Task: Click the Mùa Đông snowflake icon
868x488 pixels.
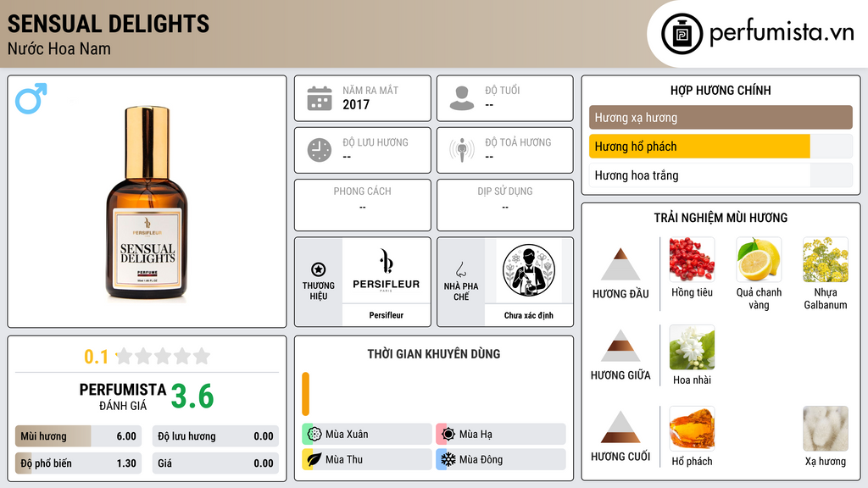Action: coord(448,459)
